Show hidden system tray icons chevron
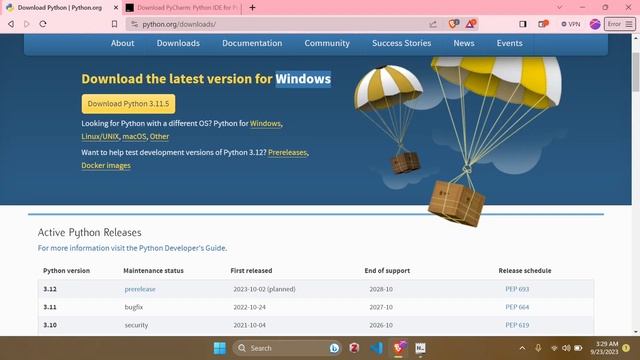This screenshot has width=640, height=360. (522, 348)
